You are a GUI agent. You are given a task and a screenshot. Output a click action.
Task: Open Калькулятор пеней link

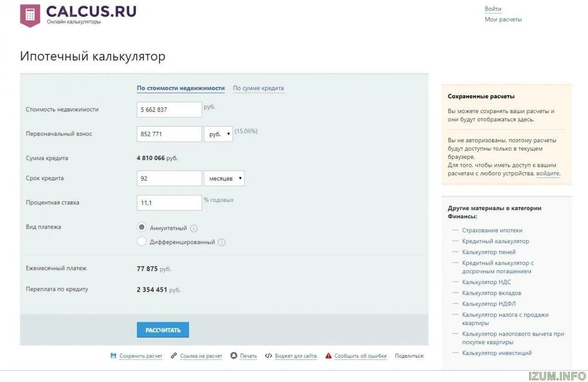pos(489,252)
